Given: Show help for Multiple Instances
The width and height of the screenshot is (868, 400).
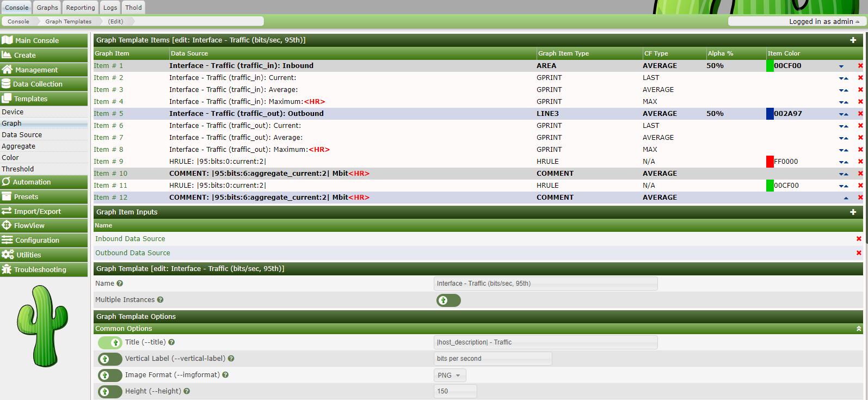Looking at the screenshot, I should pyautogui.click(x=160, y=300).
